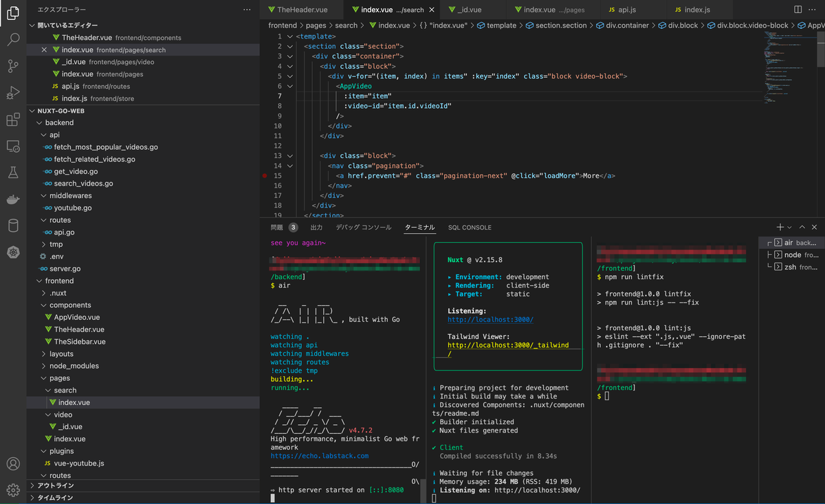Open the Explorer view in activity bar

coord(12,12)
